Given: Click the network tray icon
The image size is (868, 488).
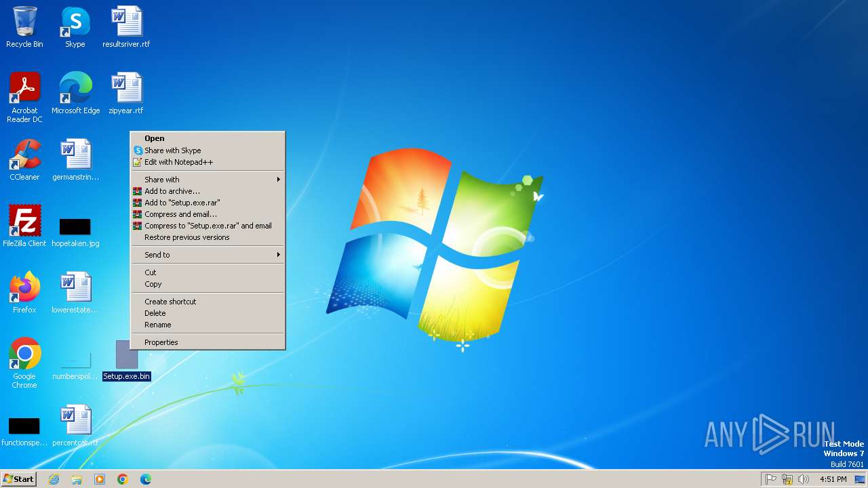Looking at the screenshot, I should (x=787, y=479).
